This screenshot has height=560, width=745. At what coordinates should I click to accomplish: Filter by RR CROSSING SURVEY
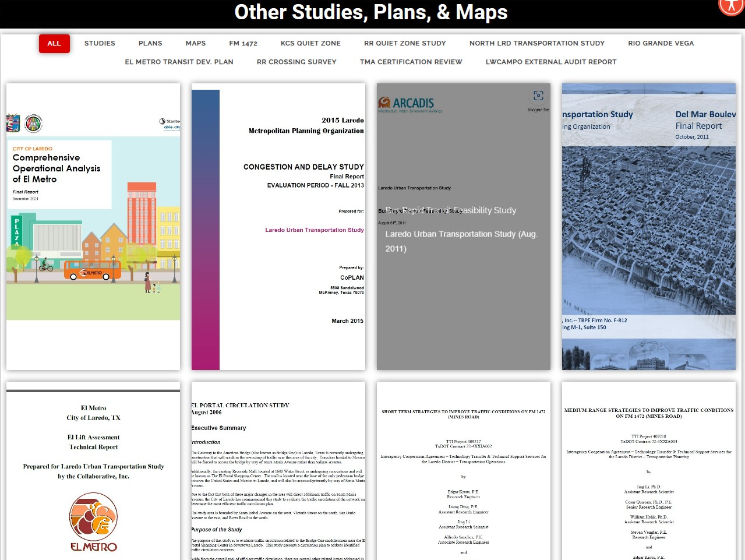pos(296,62)
